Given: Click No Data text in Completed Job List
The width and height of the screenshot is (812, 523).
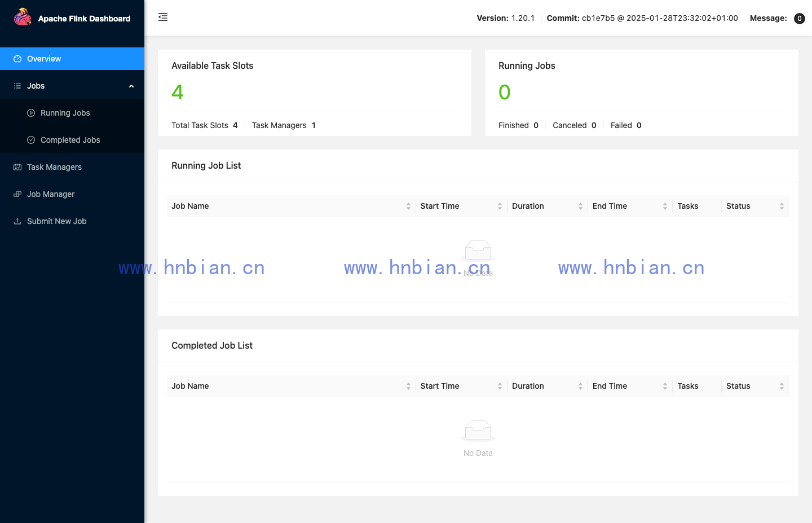Looking at the screenshot, I should [x=478, y=453].
